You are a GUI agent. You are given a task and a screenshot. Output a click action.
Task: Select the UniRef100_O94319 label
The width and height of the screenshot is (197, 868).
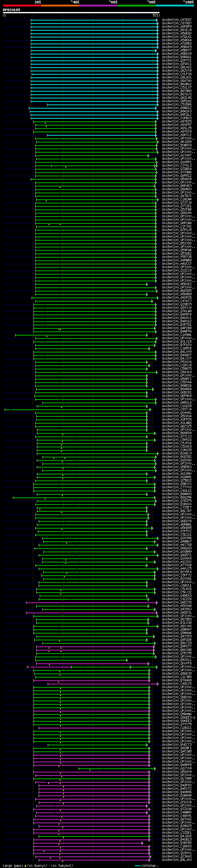pyautogui.click(x=177, y=372)
